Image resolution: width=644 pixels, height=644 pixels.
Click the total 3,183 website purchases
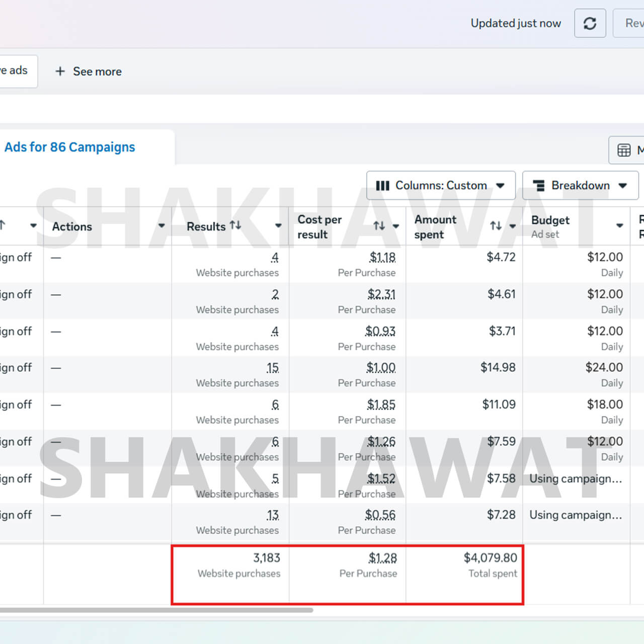[x=267, y=558]
